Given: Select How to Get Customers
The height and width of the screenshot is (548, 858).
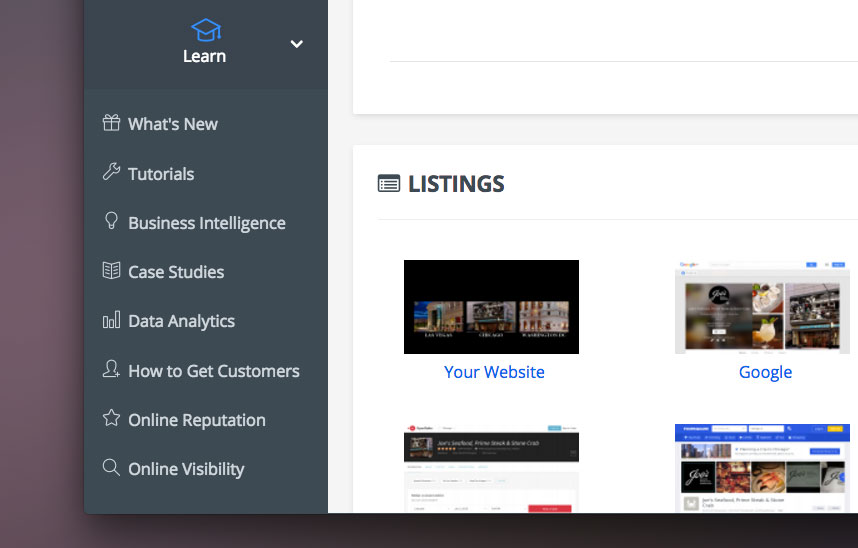Looking at the screenshot, I should [x=214, y=371].
